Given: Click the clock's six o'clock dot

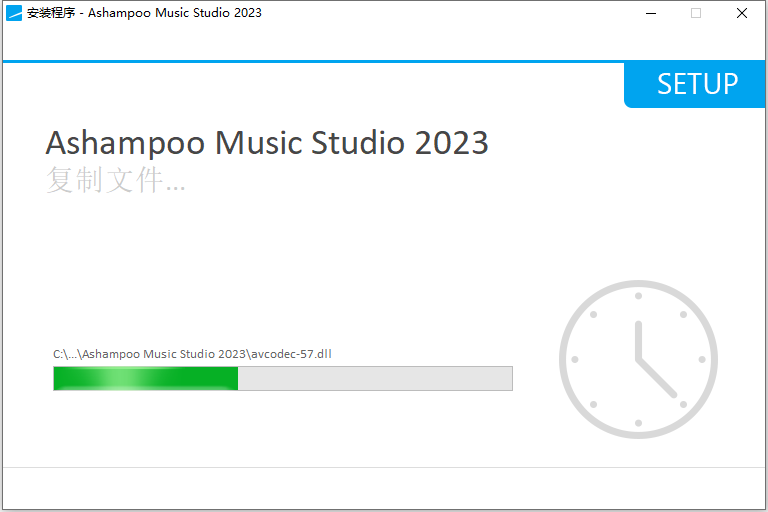Looking at the screenshot, I should pos(638,423).
